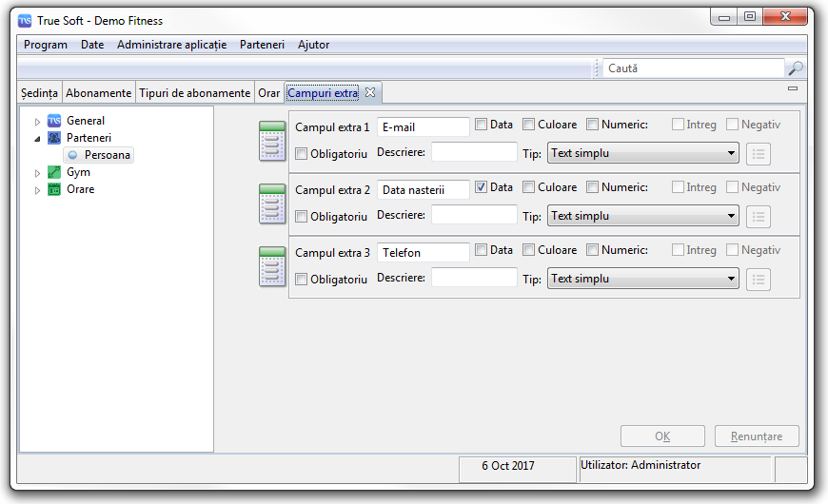Click the magnifier search icon
The height and width of the screenshot is (504, 828).
(x=796, y=68)
